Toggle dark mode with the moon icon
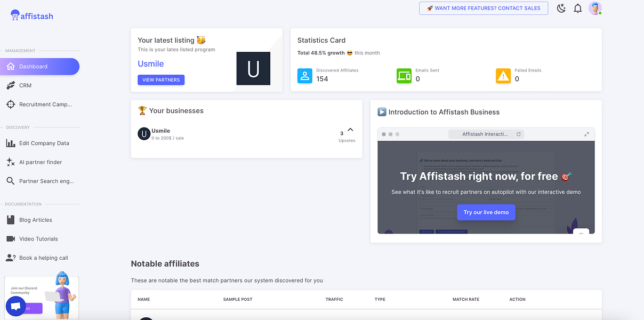The image size is (644, 320). pos(561,8)
